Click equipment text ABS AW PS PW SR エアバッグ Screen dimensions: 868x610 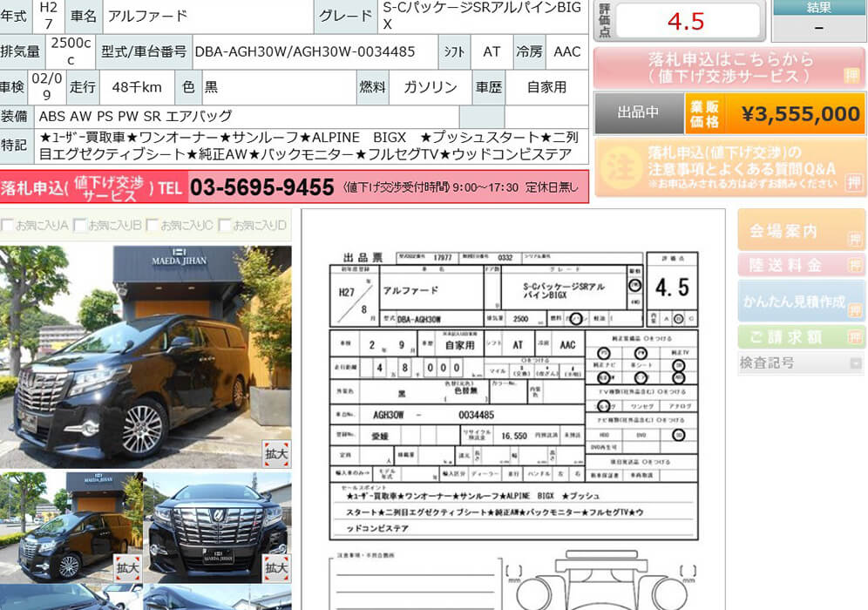(x=136, y=116)
